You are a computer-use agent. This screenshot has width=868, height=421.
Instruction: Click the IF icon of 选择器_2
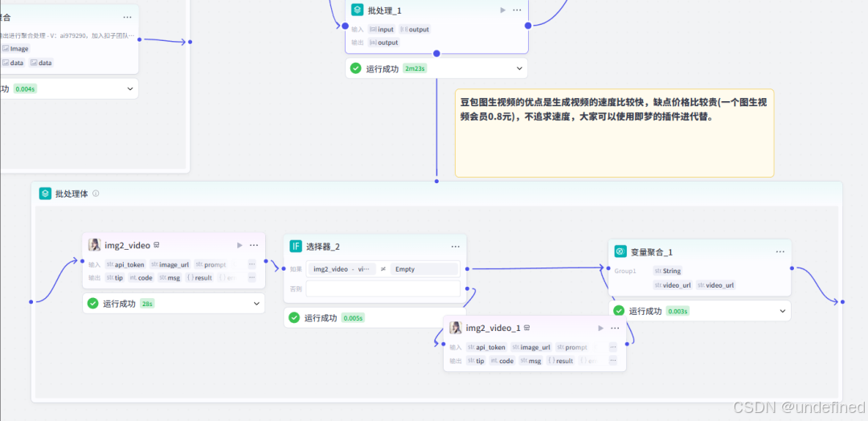tap(296, 246)
